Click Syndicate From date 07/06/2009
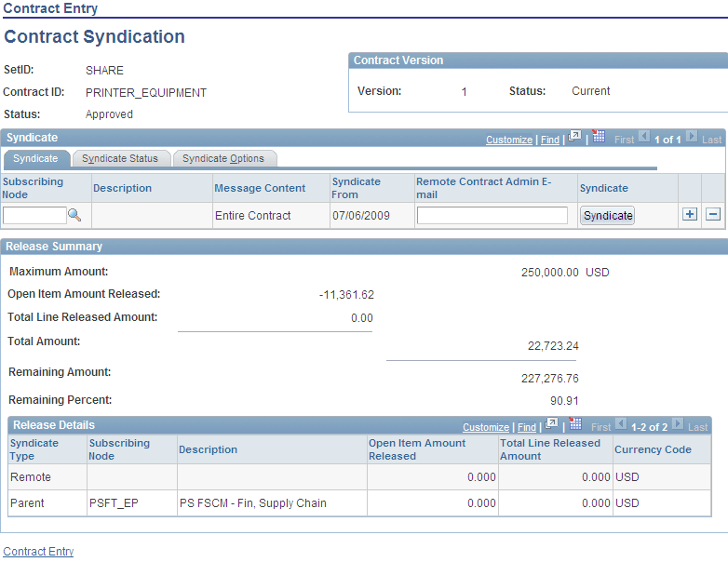This screenshot has width=728, height=562. [x=361, y=215]
